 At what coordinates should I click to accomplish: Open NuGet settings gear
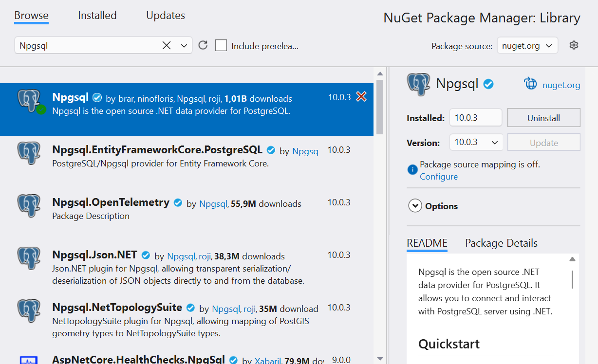(x=574, y=45)
